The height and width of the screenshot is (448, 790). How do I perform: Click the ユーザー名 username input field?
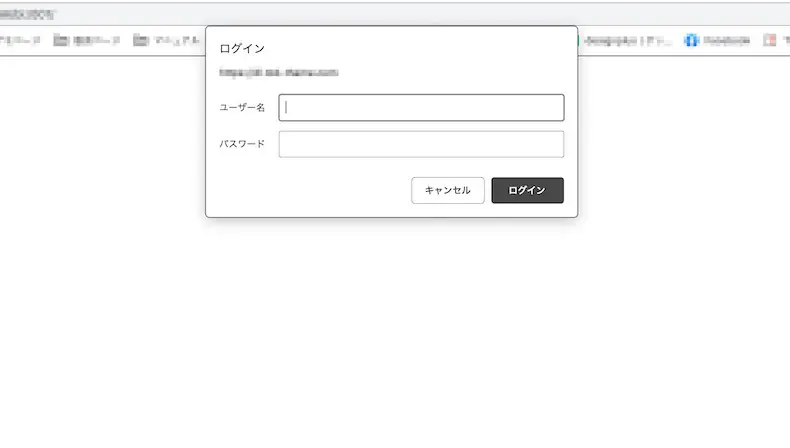(421, 108)
